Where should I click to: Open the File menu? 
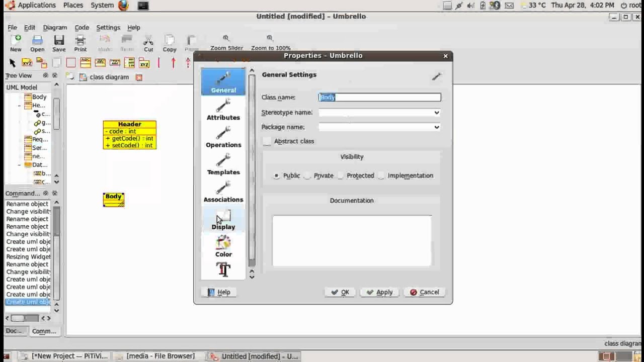(x=12, y=28)
